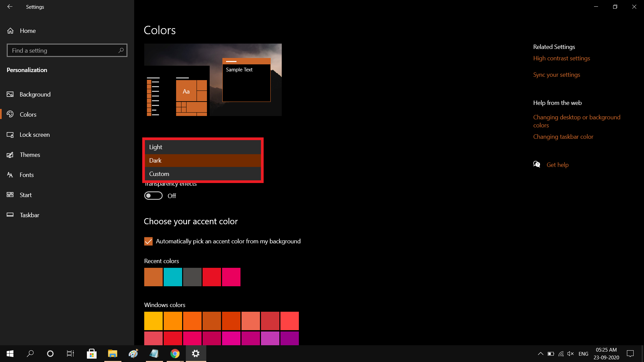Select Themes in the sidebar
This screenshot has height=362, width=644.
[30, 155]
